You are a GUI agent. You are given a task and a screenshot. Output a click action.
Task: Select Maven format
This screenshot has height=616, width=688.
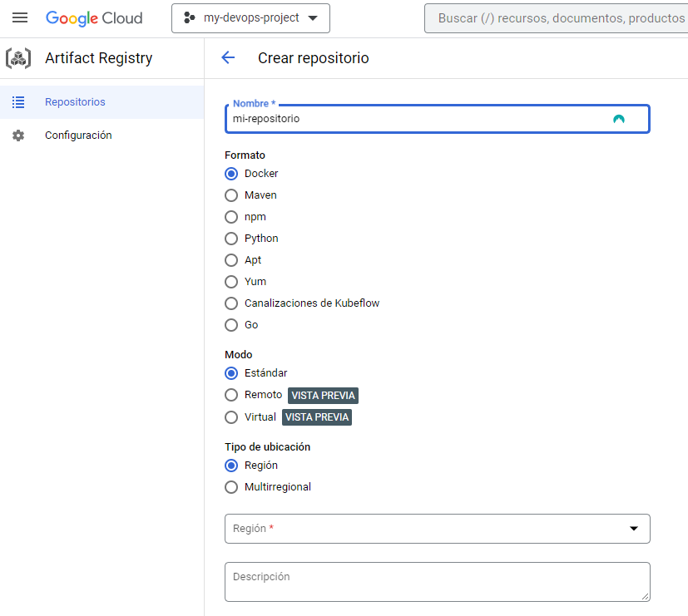click(x=231, y=195)
